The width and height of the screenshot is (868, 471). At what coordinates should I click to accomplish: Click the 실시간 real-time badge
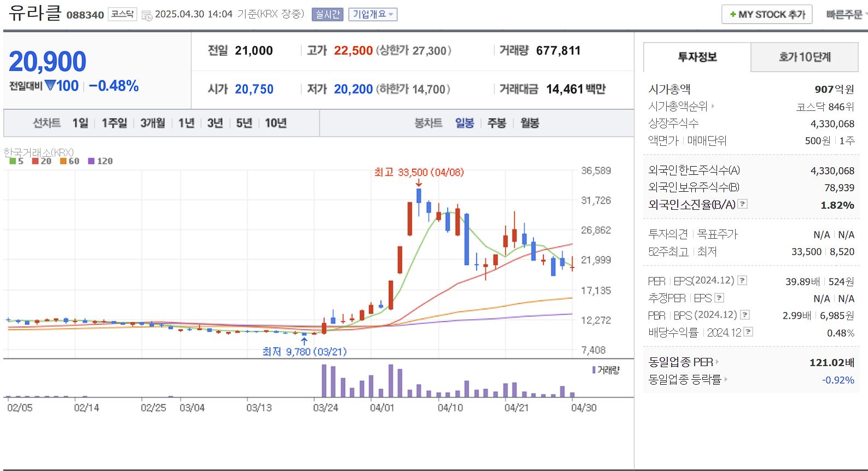click(x=328, y=15)
